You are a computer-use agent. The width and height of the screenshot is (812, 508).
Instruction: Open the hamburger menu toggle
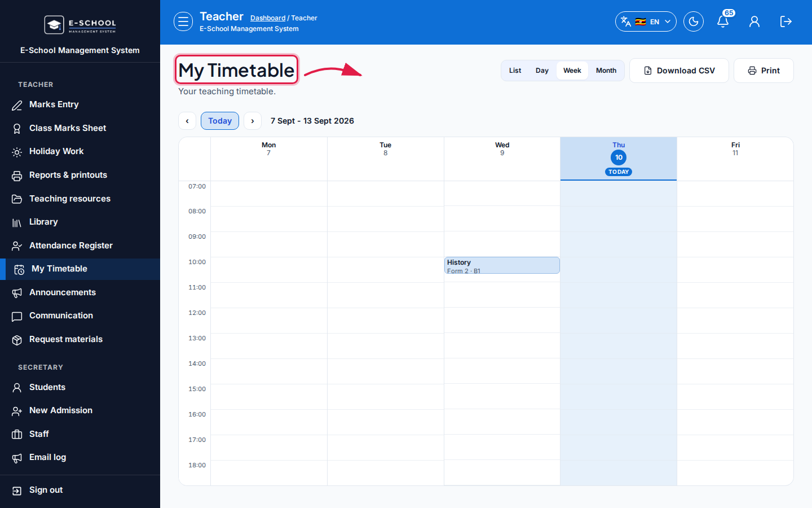pos(183,21)
